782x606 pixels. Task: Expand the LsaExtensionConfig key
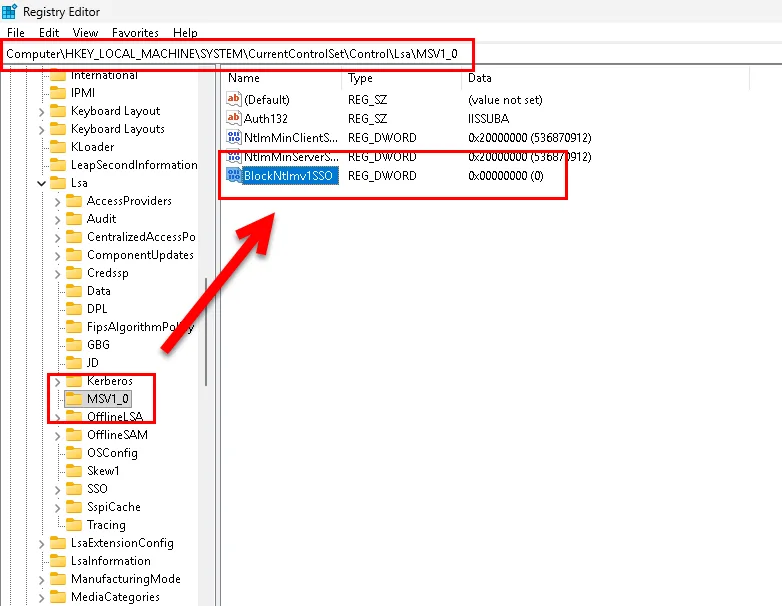(x=42, y=544)
